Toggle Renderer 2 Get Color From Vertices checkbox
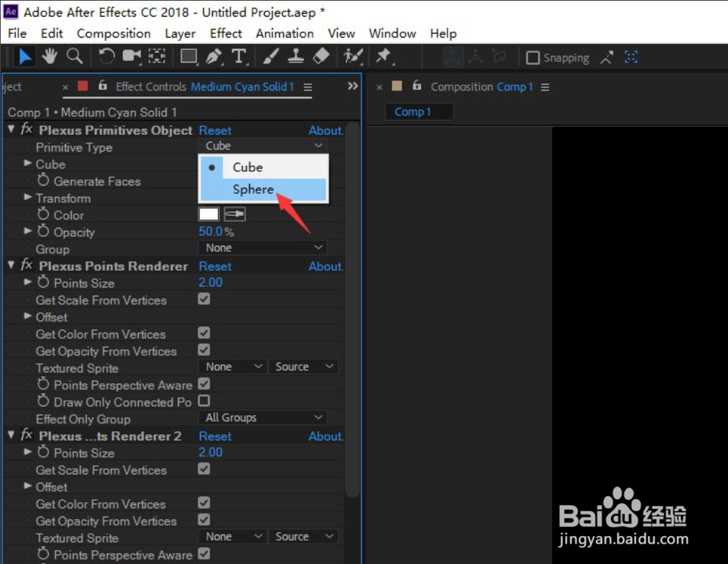This screenshot has width=728, height=564. pos(204,503)
